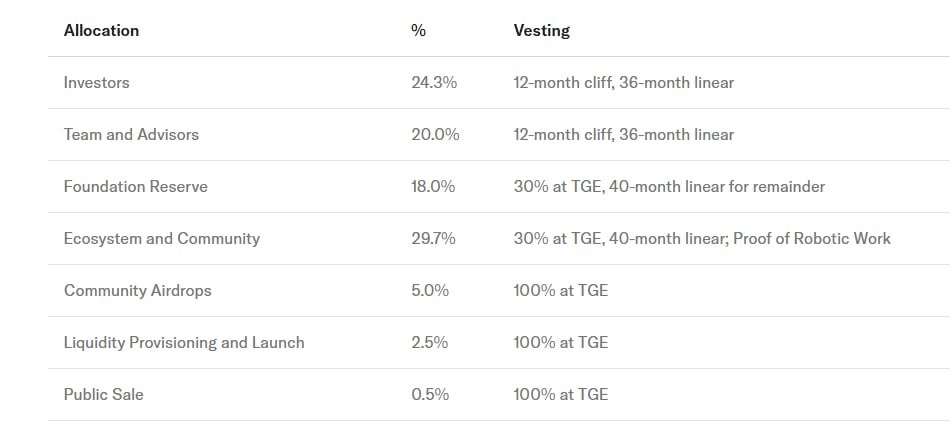950x440 pixels.
Task: Select the Community Airdrops label
Action: 137,290
